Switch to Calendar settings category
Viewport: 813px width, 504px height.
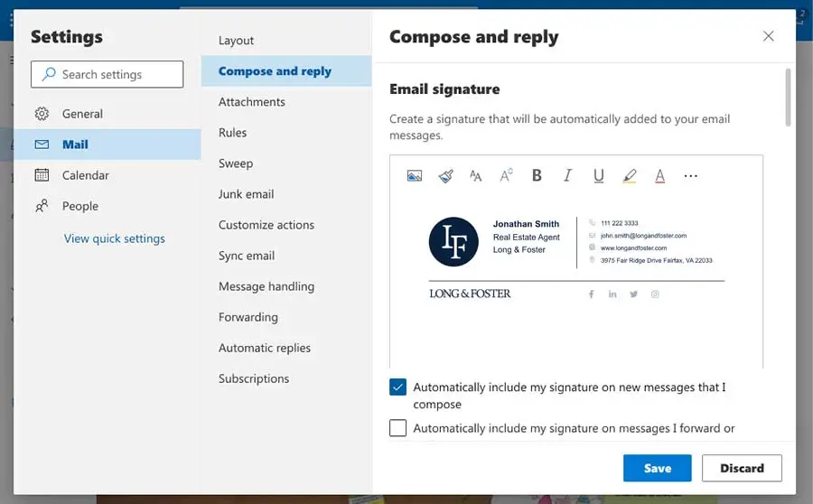click(85, 175)
